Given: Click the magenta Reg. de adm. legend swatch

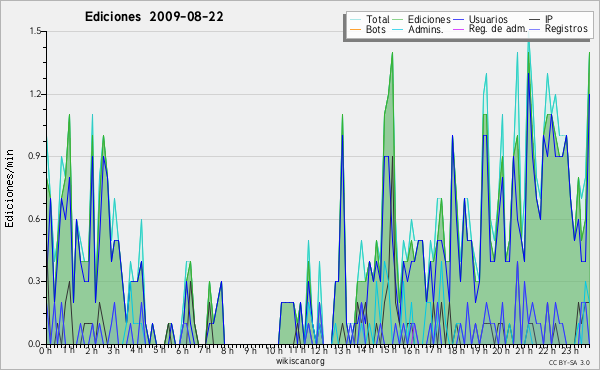Looking at the screenshot, I should 458,29.
